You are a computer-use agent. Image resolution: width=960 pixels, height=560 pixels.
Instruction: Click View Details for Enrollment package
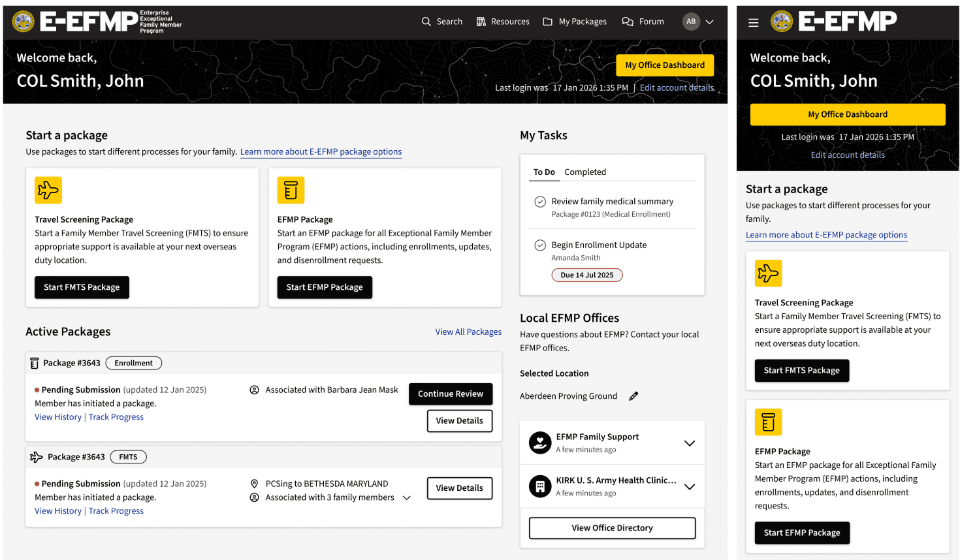460,421
